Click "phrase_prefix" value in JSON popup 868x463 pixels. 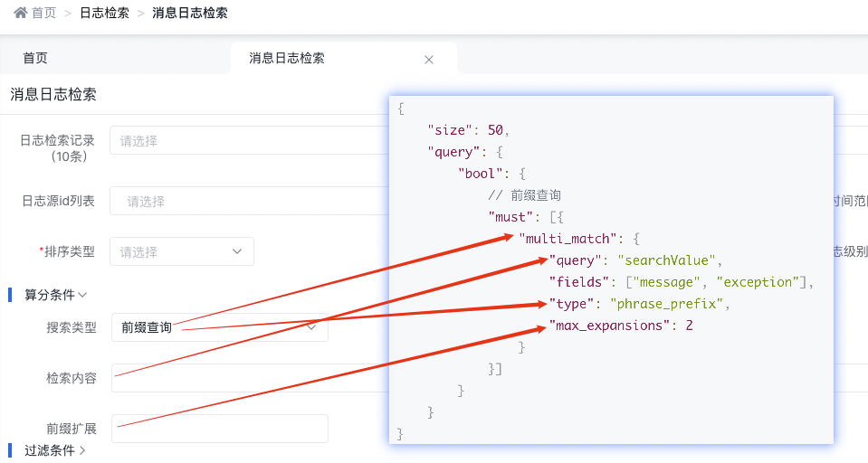(x=666, y=304)
